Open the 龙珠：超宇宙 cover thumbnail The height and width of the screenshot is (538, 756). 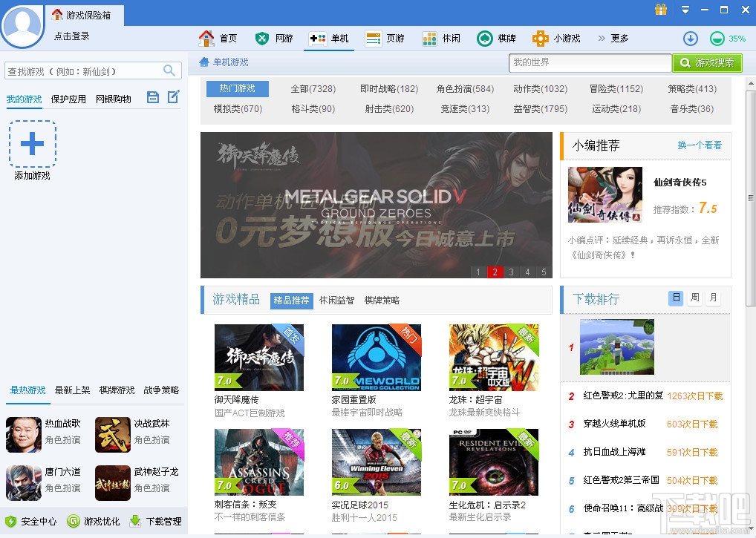(494, 358)
